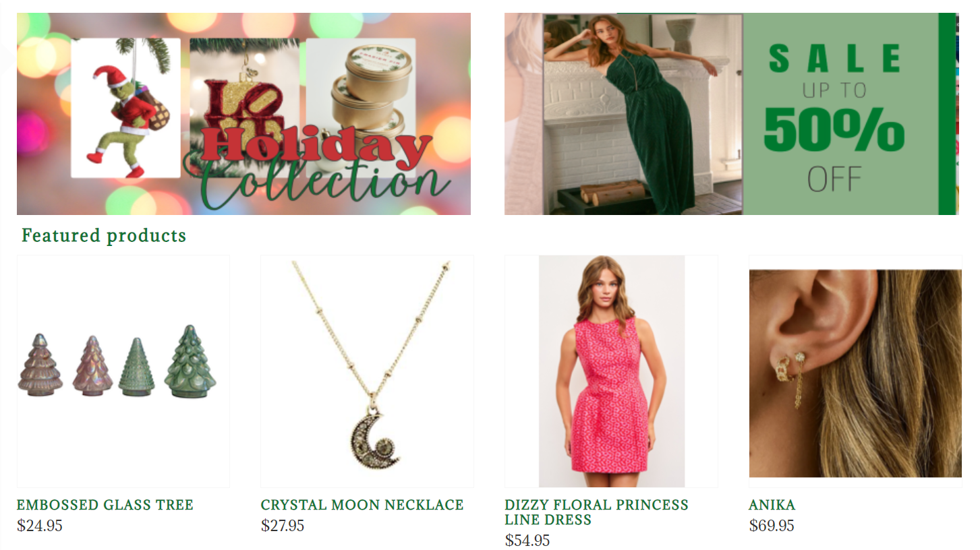Image resolution: width=980 pixels, height=550 pixels.
Task: Click the Grinch ornament image
Action: point(125,108)
